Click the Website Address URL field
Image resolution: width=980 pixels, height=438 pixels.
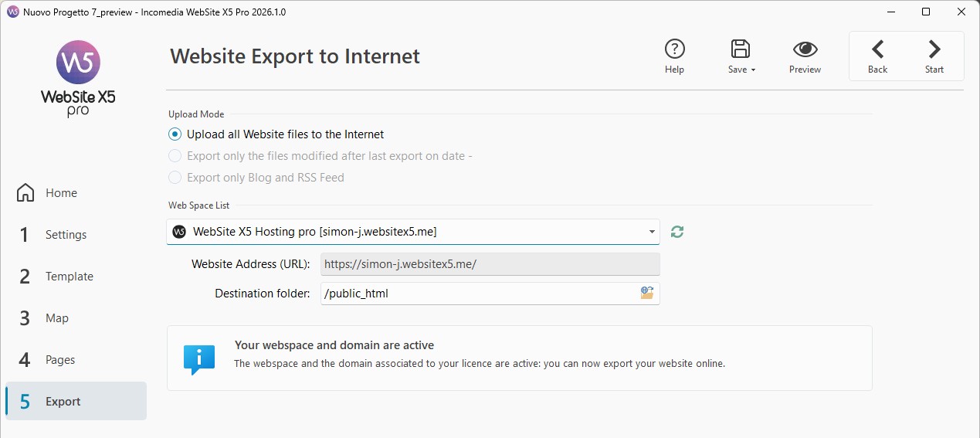(x=490, y=263)
